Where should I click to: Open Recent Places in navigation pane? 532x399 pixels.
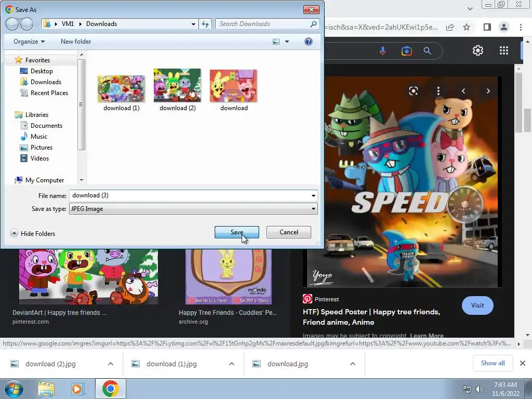49,92
